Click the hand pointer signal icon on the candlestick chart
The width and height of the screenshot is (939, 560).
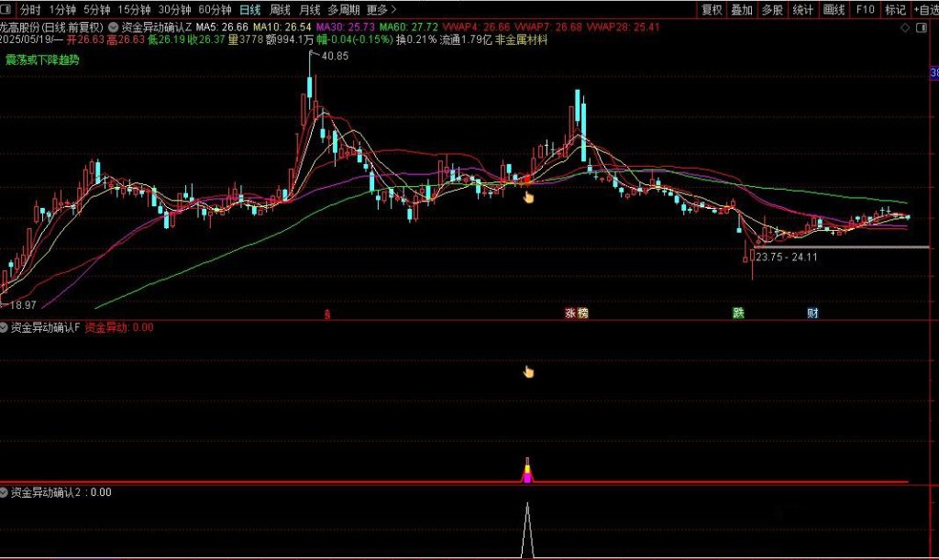point(529,196)
